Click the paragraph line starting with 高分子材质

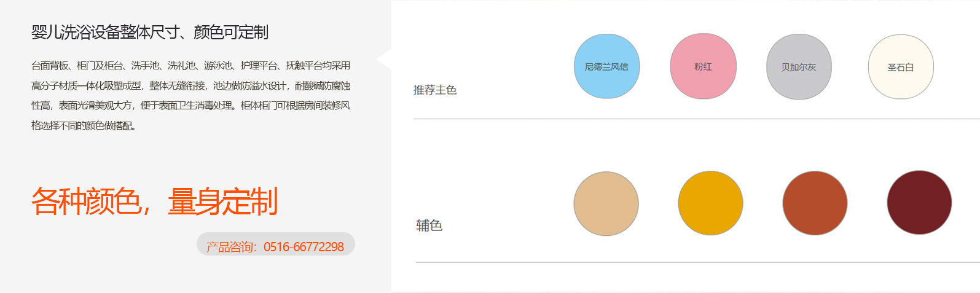click(x=190, y=86)
